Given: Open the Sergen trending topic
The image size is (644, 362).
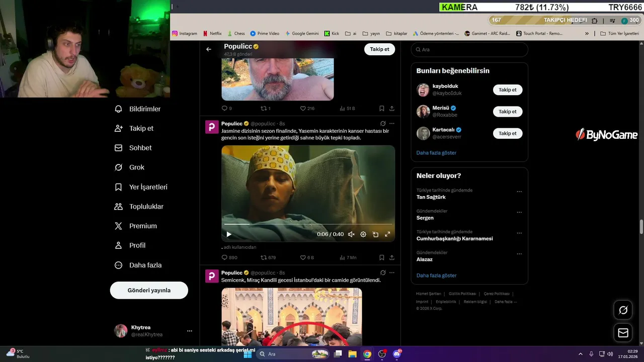Looking at the screenshot, I should [425, 218].
